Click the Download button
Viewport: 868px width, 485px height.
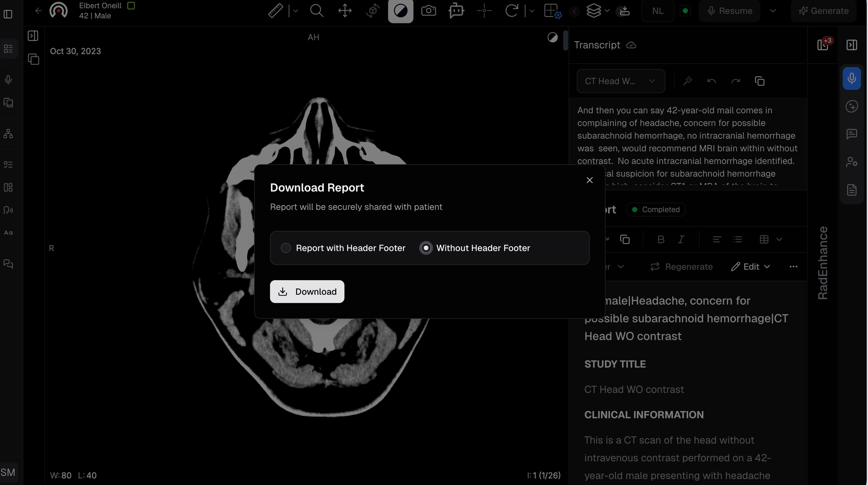click(x=307, y=292)
